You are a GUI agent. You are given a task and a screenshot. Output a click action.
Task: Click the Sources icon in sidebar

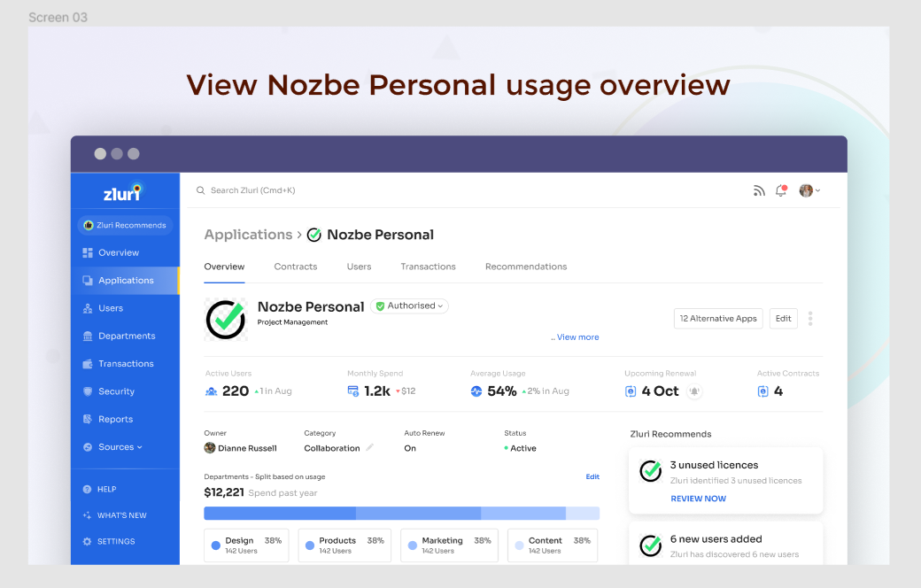(88, 447)
